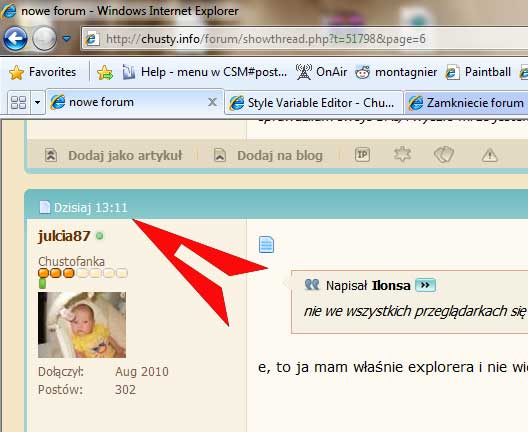Click the orange reputation bar dots
Viewport: 528px width, 432px height.
point(83,273)
